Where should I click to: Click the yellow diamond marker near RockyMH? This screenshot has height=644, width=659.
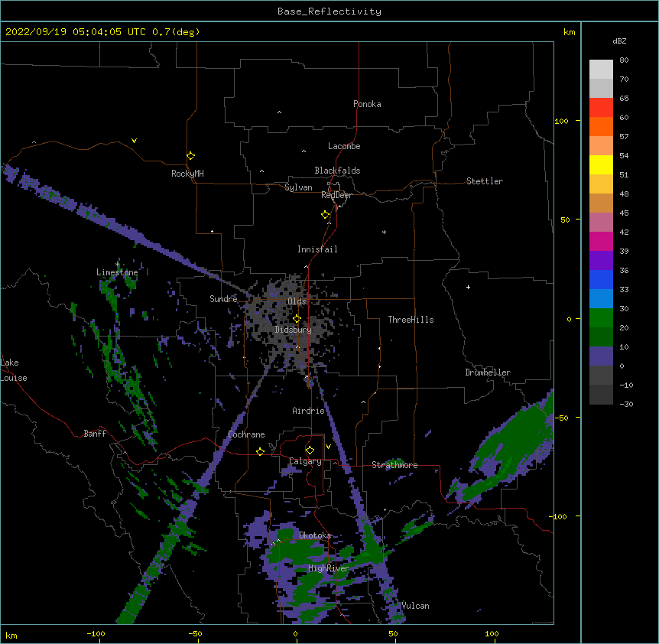[x=190, y=155]
